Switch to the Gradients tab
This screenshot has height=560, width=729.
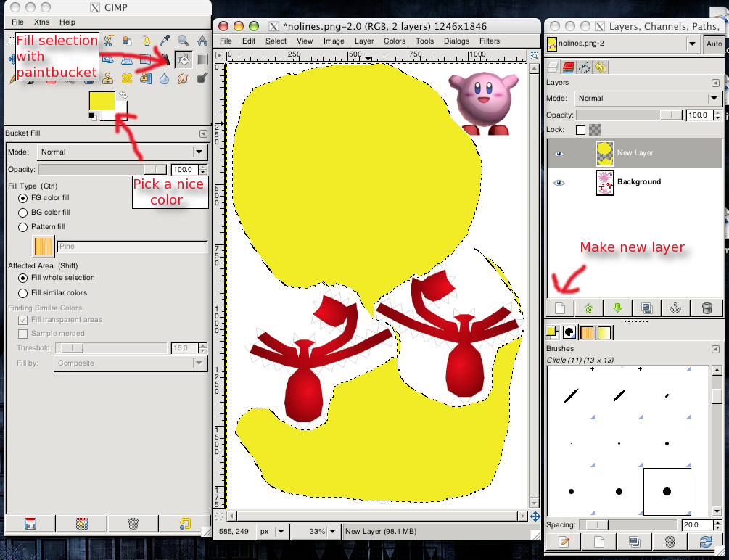[x=604, y=332]
